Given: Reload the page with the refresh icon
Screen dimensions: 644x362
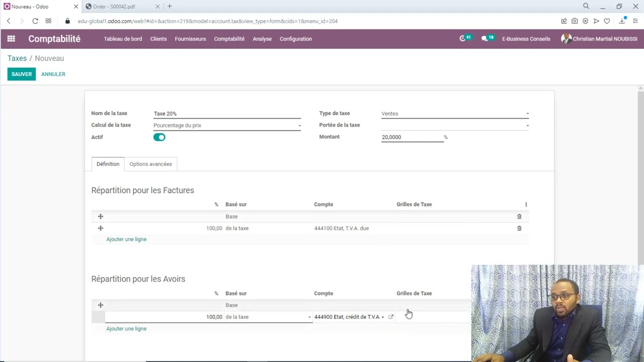Looking at the screenshot, I should point(35,21).
